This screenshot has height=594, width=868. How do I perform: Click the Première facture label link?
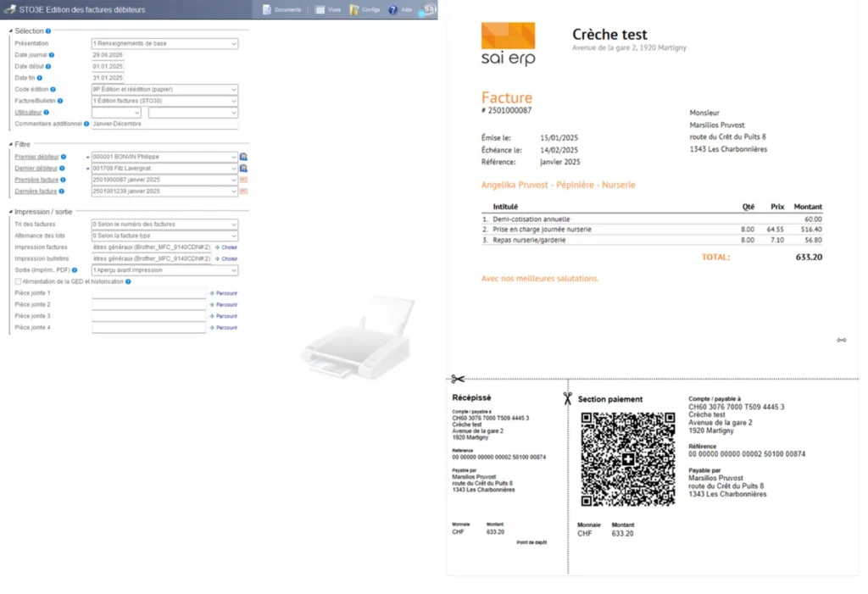pos(36,180)
